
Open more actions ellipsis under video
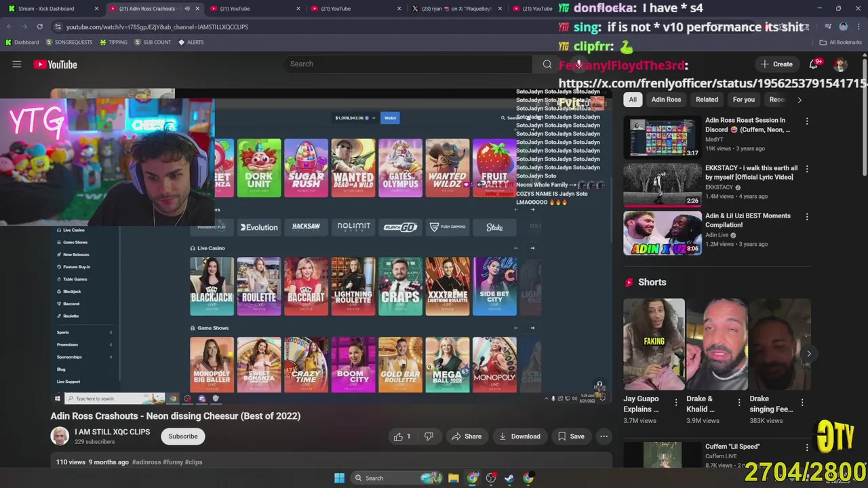(604, 436)
